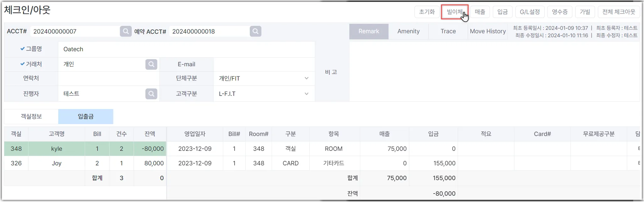Click the 연락처 input field
This screenshot has height=202, width=644.
tap(108, 78)
